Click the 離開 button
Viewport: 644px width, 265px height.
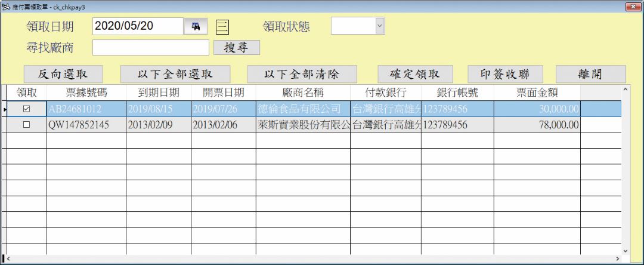pyautogui.click(x=590, y=74)
